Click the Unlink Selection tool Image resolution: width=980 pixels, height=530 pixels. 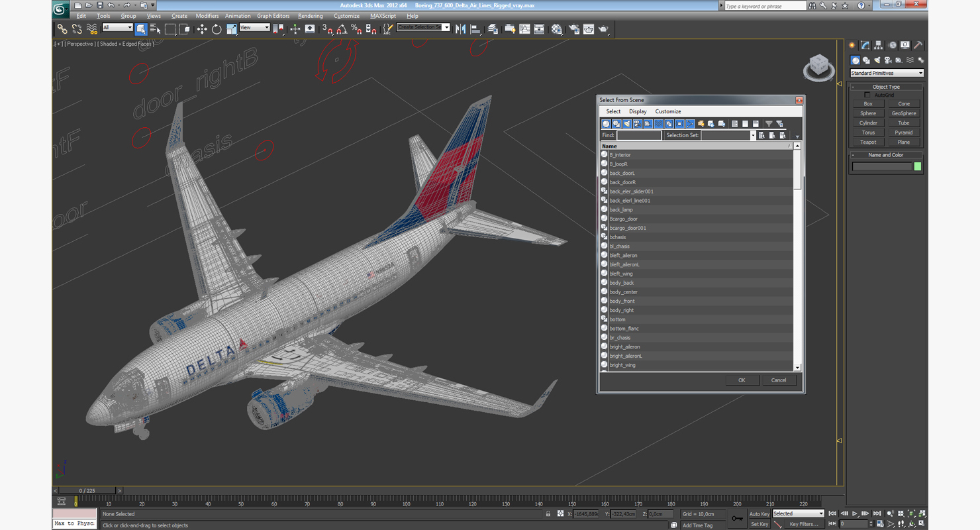(x=77, y=29)
